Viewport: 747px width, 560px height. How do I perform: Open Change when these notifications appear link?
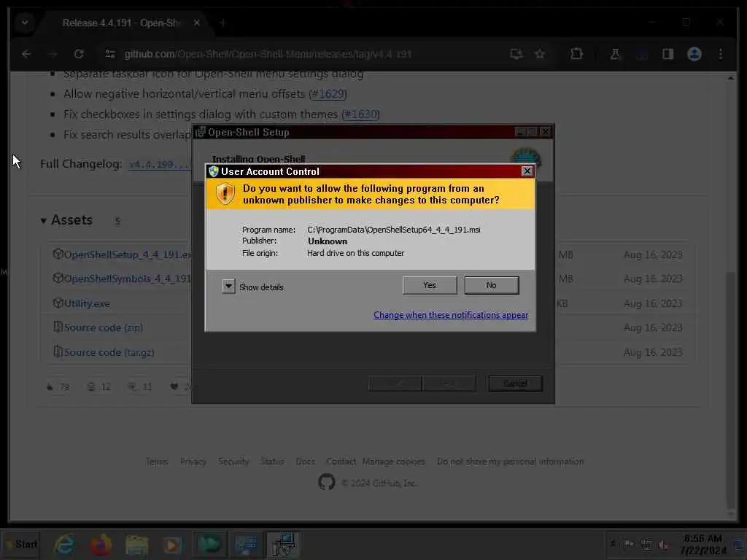[x=450, y=315]
